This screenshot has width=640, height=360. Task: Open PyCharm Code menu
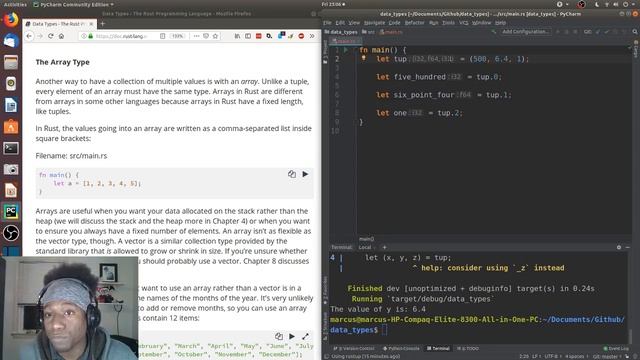[x=394, y=23]
